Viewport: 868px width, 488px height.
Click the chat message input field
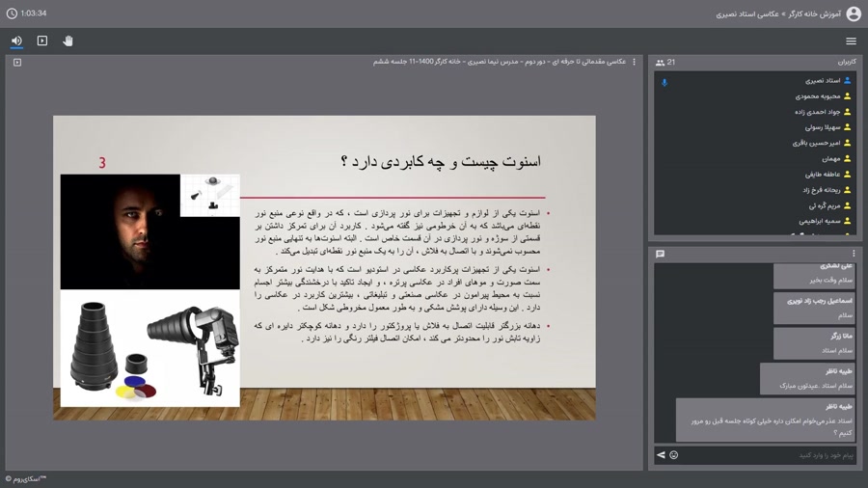coord(770,455)
